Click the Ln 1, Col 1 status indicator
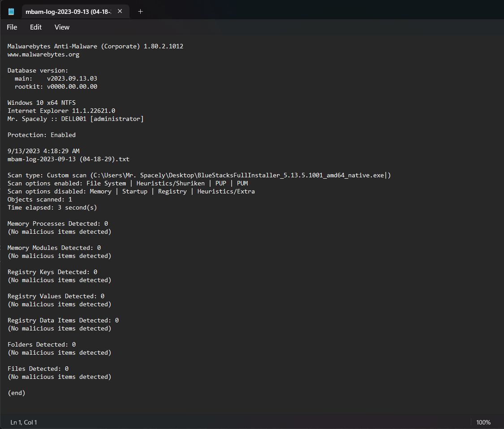 point(24,422)
